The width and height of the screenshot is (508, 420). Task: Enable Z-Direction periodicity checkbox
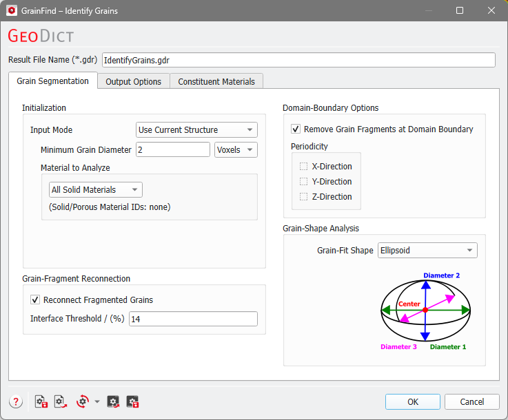pos(303,197)
